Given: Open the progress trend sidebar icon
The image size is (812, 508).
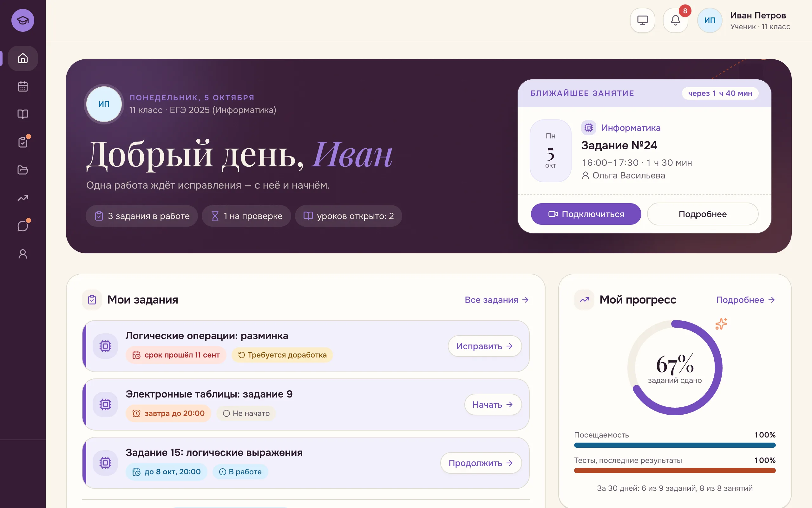Looking at the screenshot, I should coord(23,198).
